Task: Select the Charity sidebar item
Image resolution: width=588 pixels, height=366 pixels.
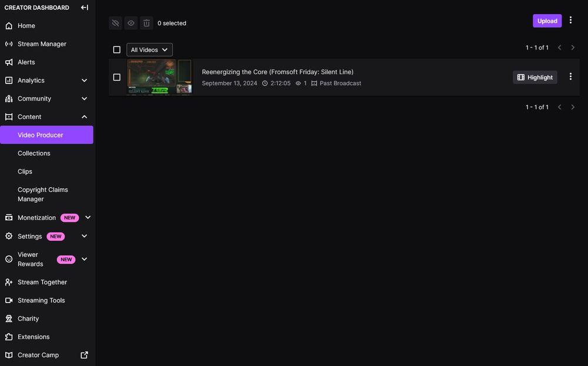Action: (28, 318)
